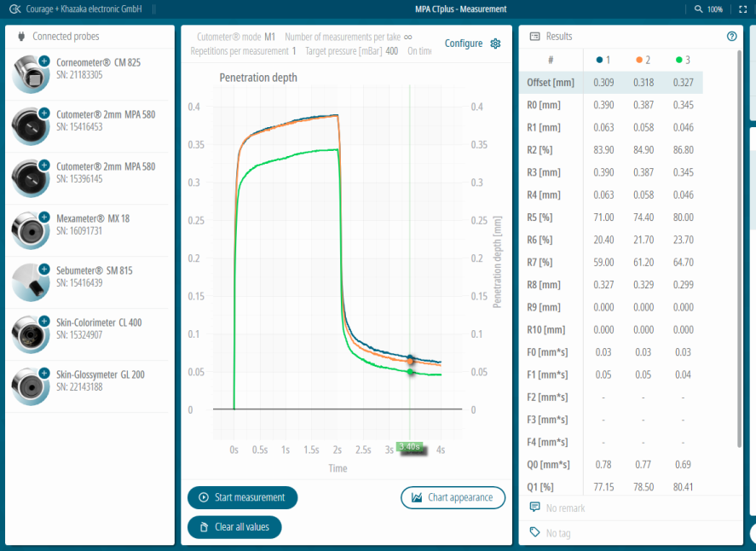Image resolution: width=756 pixels, height=551 pixels.
Task: Select the Skin-Colorimeter CL 400 probe image
Action: point(31,335)
